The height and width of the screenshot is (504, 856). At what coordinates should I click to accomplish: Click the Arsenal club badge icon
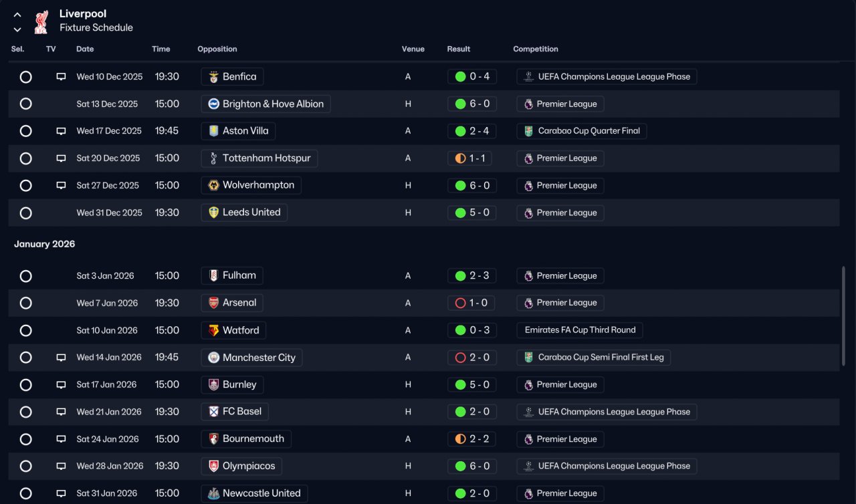pos(213,303)
